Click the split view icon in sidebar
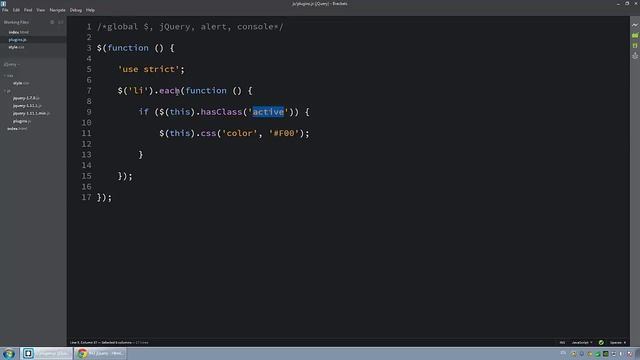The height and width of the screenshot is (360, 640). tap(61, 22)
